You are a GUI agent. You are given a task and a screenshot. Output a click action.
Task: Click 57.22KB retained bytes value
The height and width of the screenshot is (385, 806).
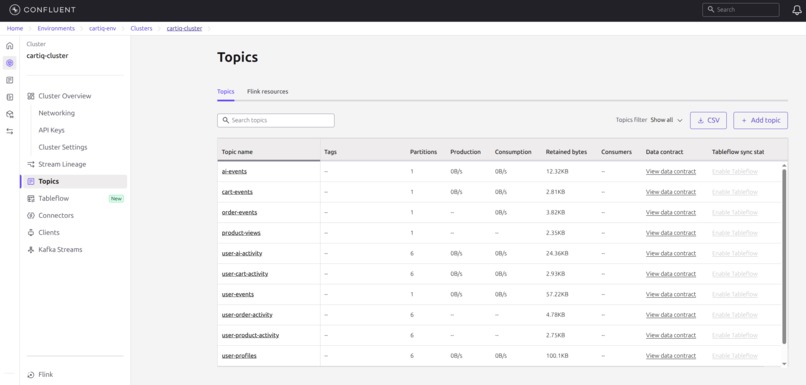[557, 295]
